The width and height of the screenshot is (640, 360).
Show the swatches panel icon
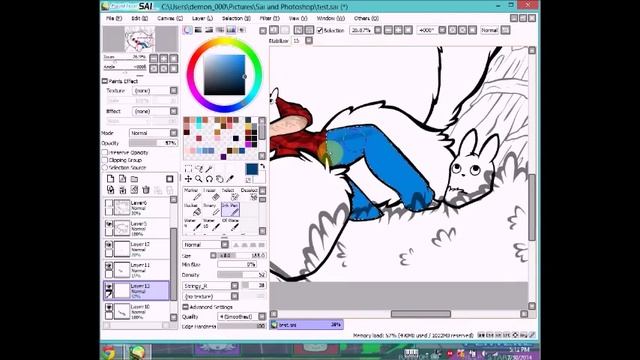(231, 30)
